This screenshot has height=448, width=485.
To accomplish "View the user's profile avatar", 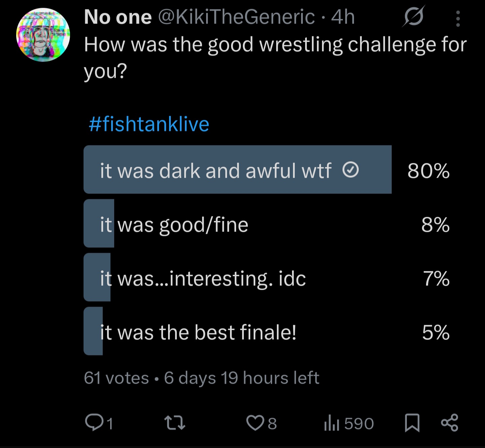I will coord(43,35).
